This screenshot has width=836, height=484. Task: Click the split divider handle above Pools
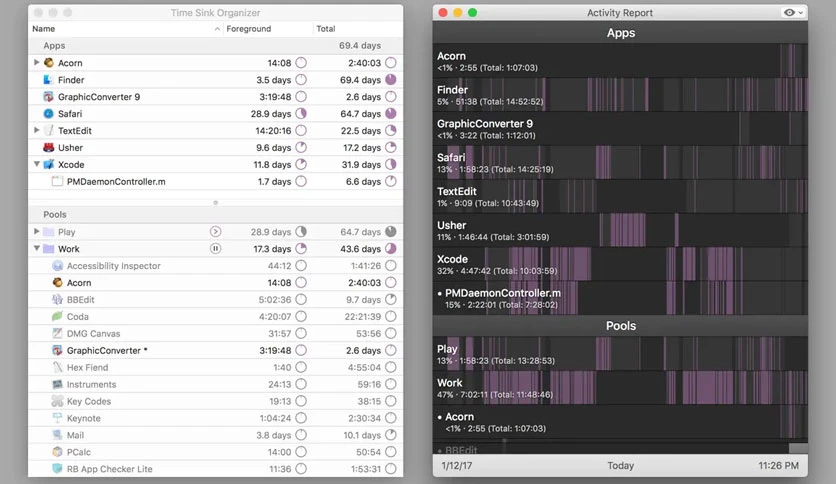click(x=215, y=203)
